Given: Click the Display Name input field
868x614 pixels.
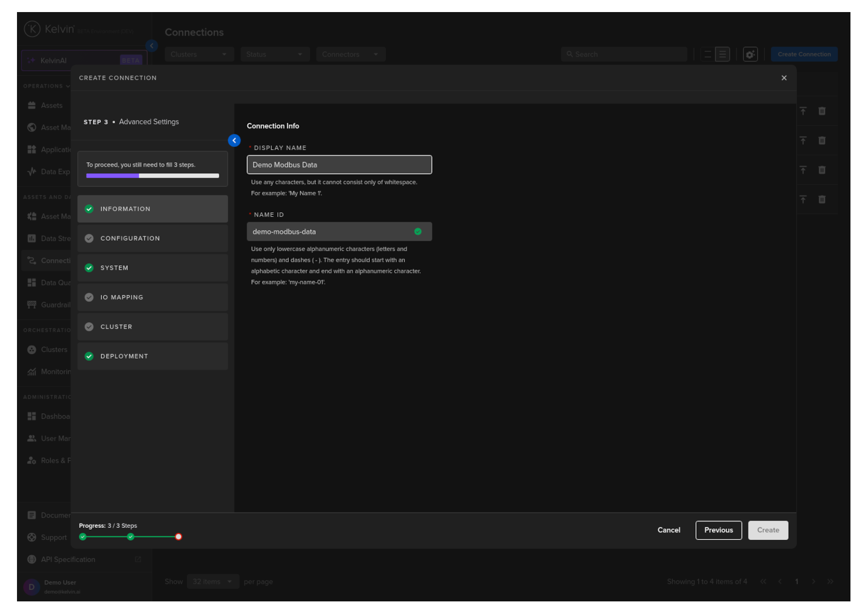Looking at the screenshot, I should click(339, 165).
